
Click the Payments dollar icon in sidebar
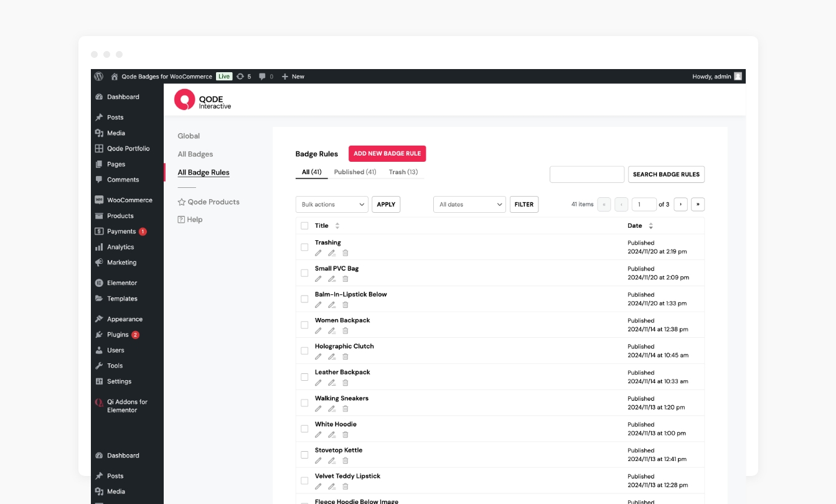coord(99,231)
